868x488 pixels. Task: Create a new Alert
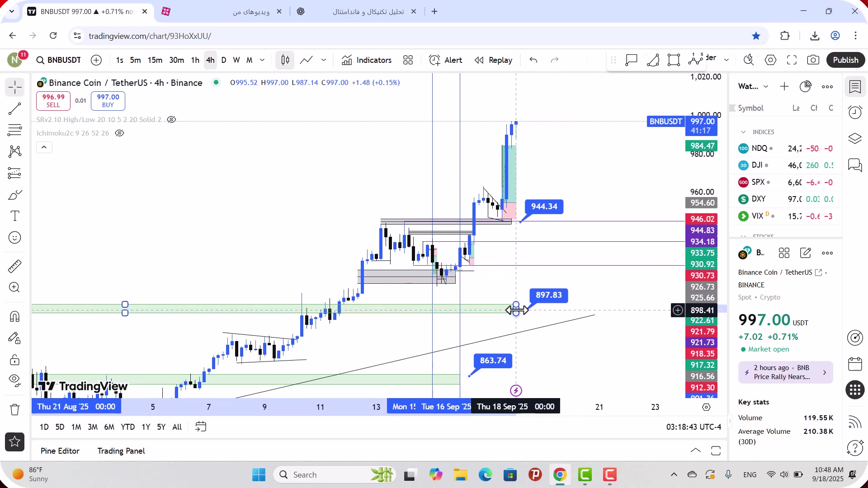click(446, 60)
